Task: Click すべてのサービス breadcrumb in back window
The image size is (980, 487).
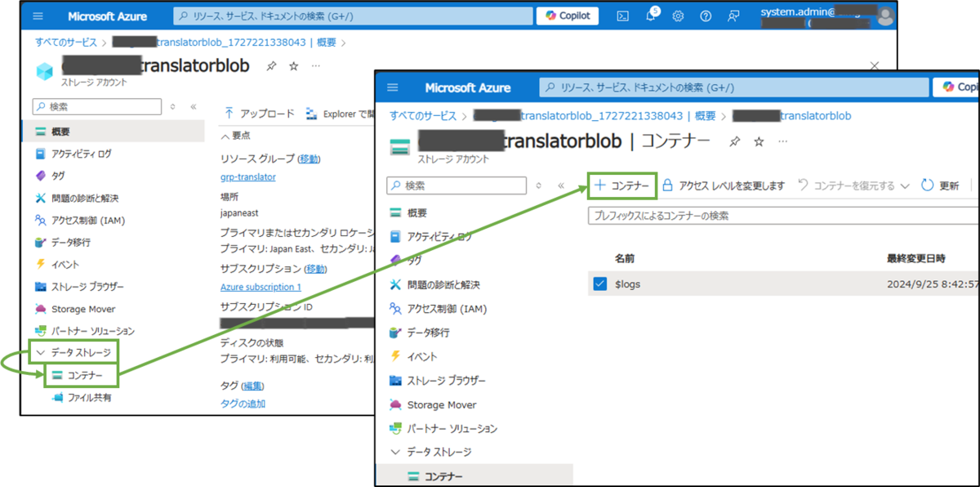Action: click(x=65, y=42)
